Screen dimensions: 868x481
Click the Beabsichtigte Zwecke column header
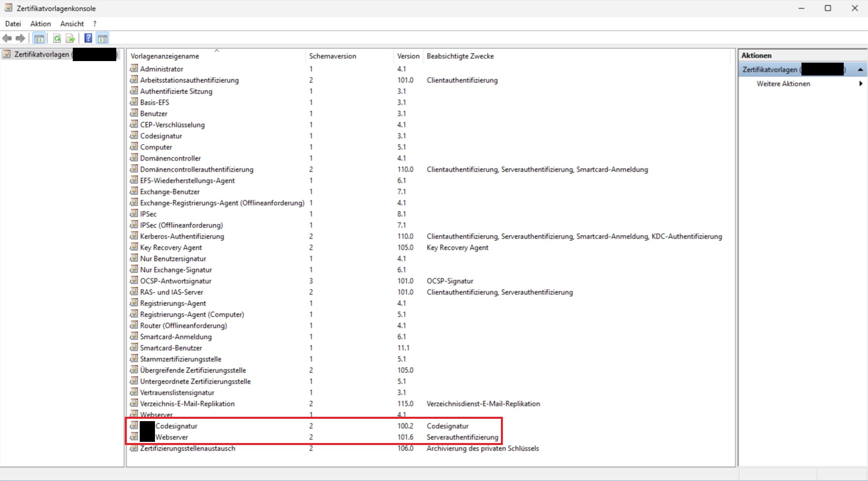pos(460,56)
